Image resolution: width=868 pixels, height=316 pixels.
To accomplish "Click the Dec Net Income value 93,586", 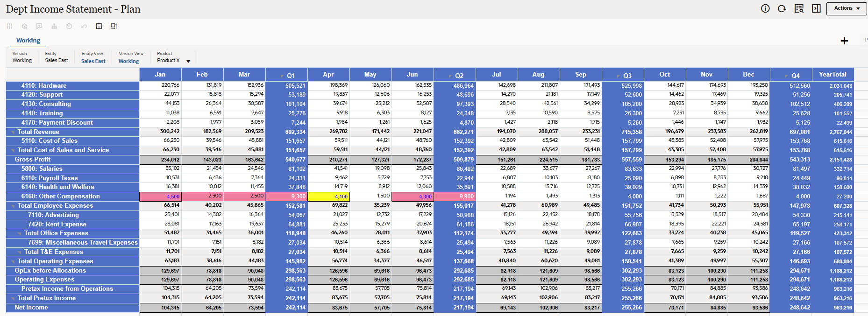I will [749, 308].
